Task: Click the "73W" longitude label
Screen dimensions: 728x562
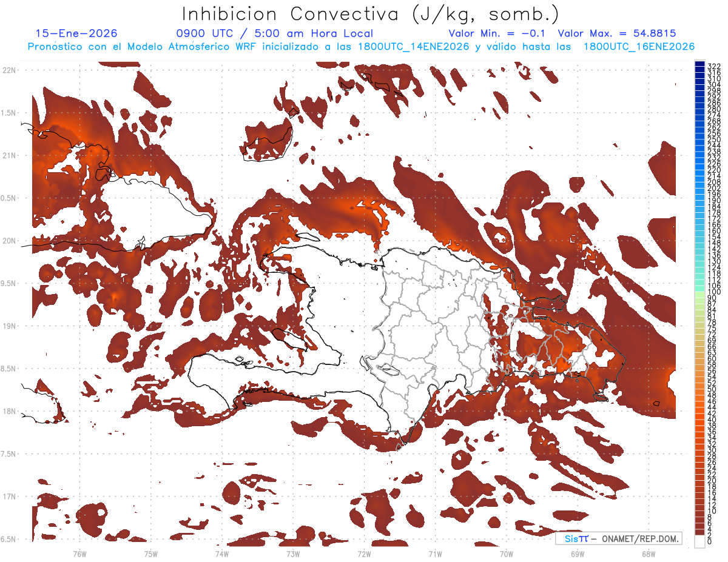Action: [293, 554]
